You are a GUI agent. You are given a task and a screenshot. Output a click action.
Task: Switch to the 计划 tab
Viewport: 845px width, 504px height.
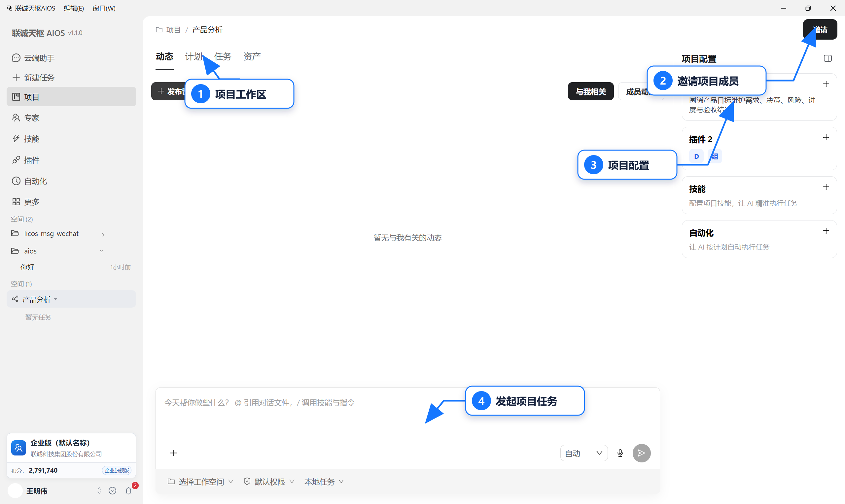194,56
